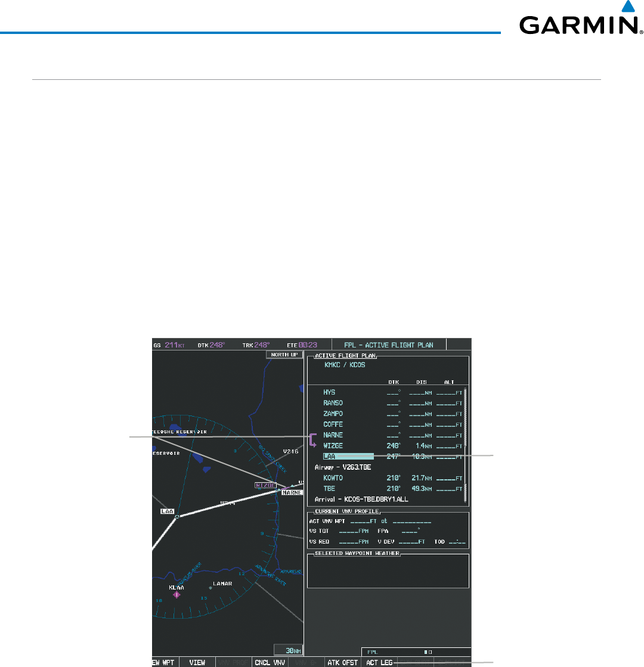Click the V216 airway label on map
Viewport: 644px width, 667px height.
pyautogui.click(x=291, y=451)
